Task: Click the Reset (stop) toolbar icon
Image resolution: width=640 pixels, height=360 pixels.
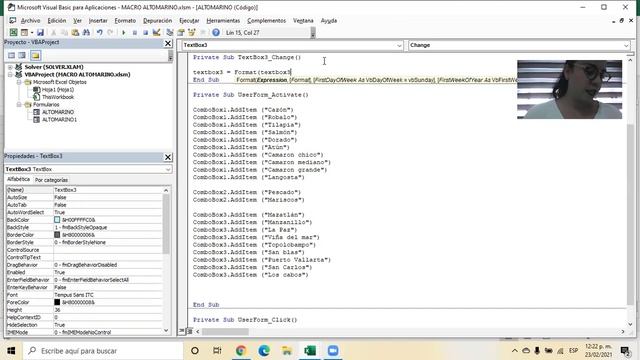Action: 145,32
